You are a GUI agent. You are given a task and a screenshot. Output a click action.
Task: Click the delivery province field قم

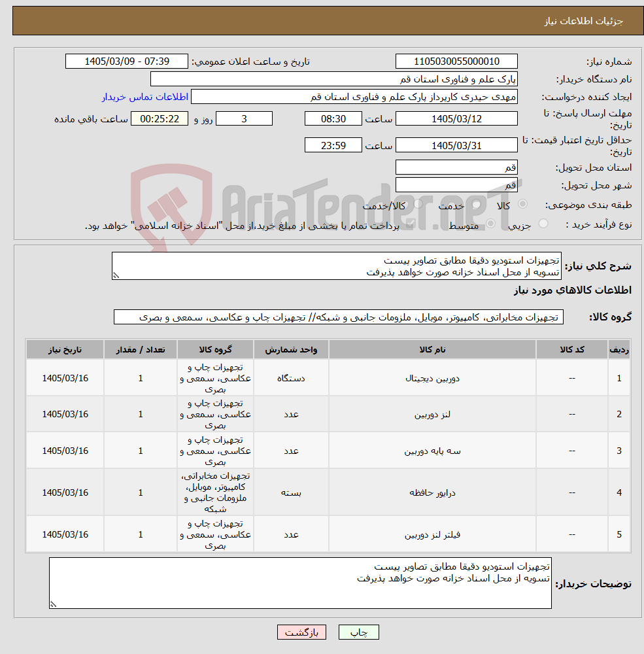coord(456,167)
